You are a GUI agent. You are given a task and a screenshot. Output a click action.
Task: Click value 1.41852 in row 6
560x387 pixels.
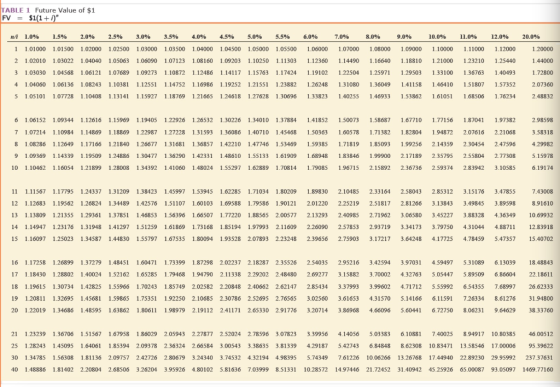click(317, 120)
